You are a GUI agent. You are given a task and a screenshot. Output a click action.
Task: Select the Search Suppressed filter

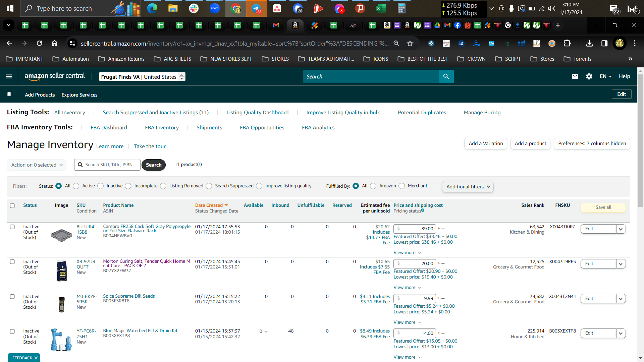(209, 186)
